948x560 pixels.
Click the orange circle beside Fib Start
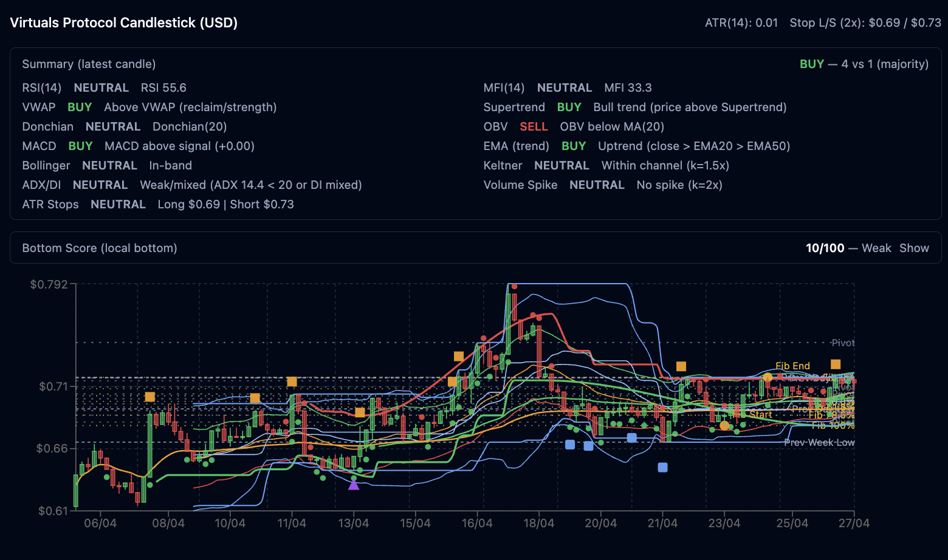(x=724, y=425)
